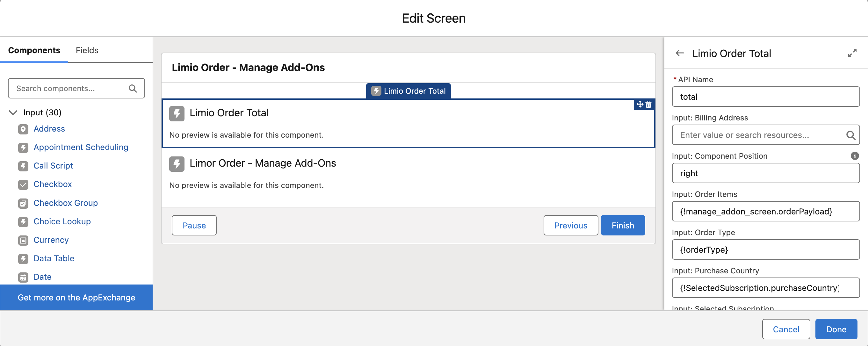This screenshot has width=868, height=346.
Task: Click the Done button
Action: point(836,329)
